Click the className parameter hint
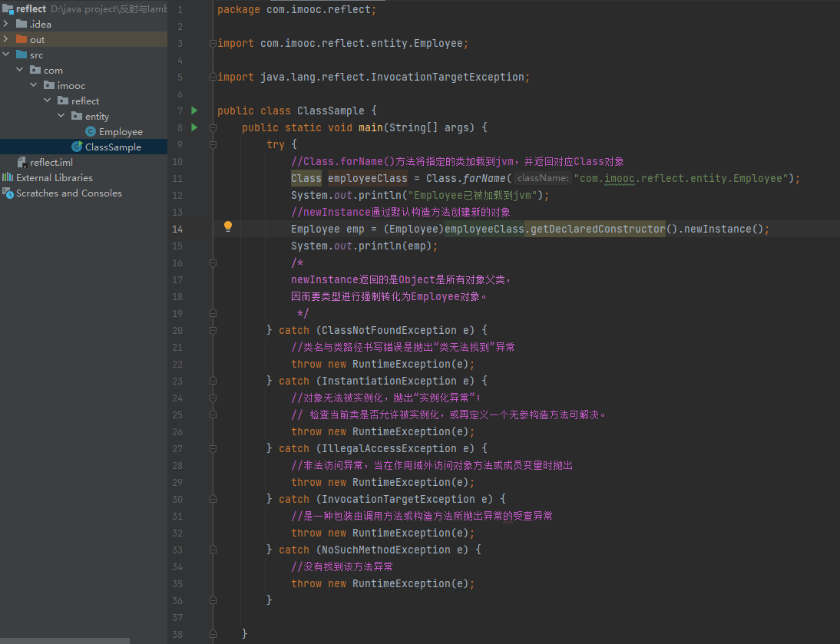This screenshot has width=840, height=644. click(x=542, y=178)
